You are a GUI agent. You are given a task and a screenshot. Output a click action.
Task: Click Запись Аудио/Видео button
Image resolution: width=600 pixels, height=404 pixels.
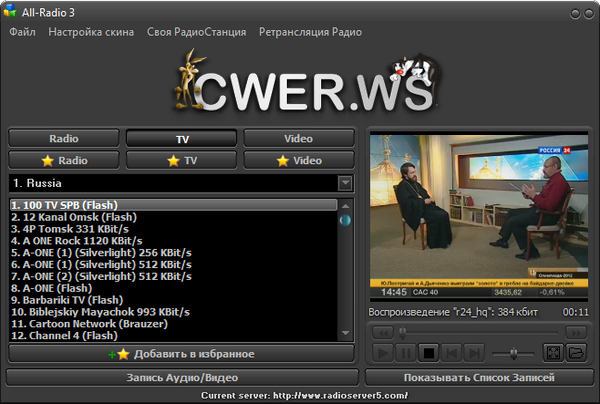183,378
